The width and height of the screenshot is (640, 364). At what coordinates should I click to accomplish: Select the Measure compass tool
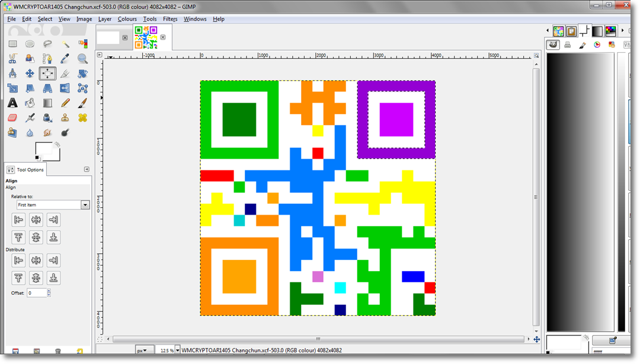pyautogui.click(x=12, y=73)
